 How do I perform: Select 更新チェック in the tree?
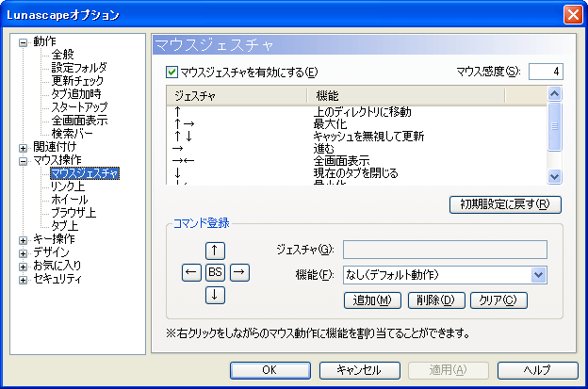(x=77, y=81)
